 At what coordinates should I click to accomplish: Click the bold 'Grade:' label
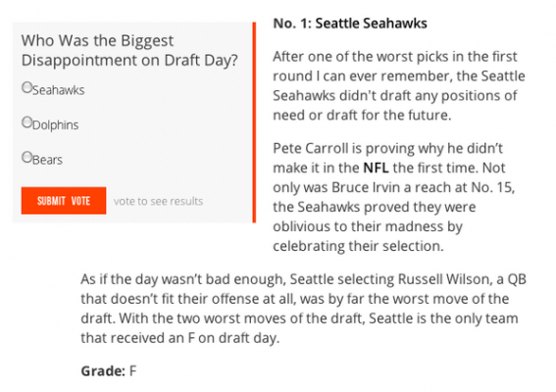pos(103,371)
